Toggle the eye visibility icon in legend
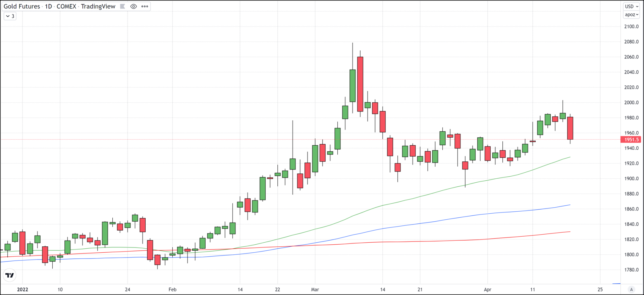The height and width of the screenshot is (295, 644). [x=134, y=6]
